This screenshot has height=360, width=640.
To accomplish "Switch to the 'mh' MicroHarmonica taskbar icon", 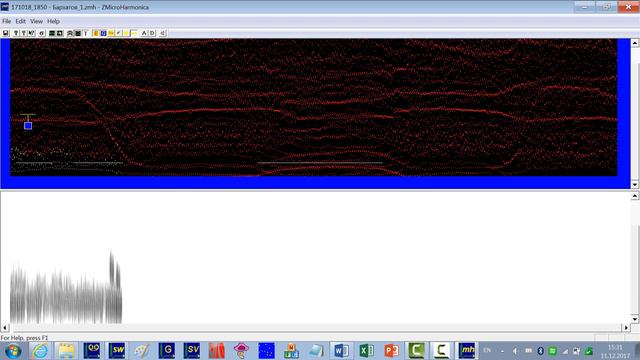I will pyautogui.click(x=467, y=351).
